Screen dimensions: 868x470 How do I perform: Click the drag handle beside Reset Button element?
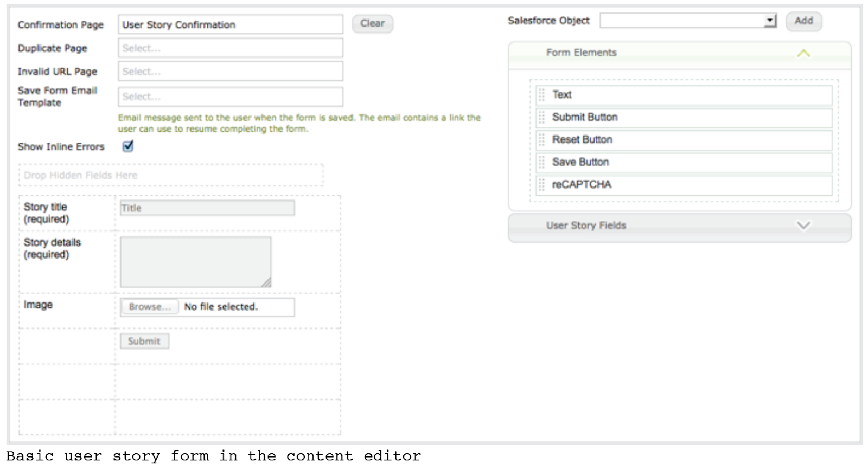pos(541,140)
